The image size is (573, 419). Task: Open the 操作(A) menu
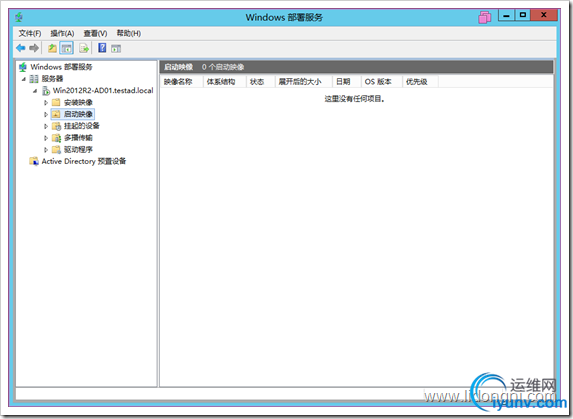point(62,33)
